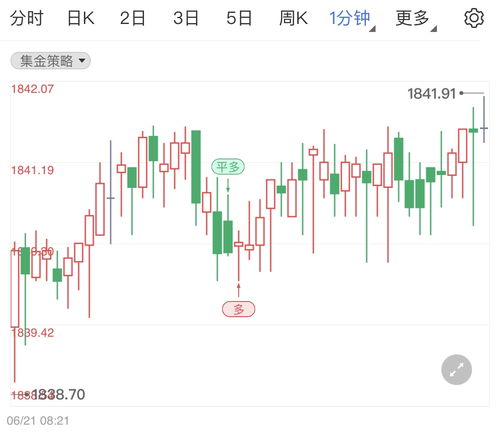
Task: Click the green 平多 close-long signal marker
Action: click(228, 167)
